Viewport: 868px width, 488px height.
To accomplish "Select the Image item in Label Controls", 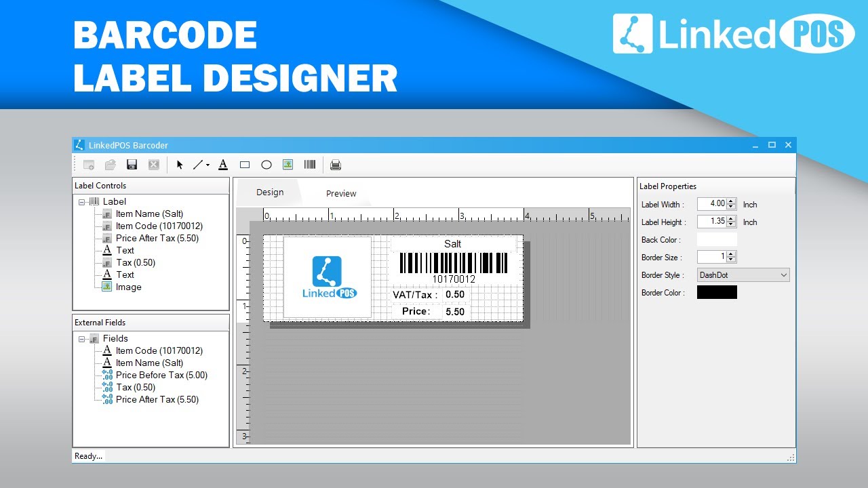I will (x=128, y=287).
